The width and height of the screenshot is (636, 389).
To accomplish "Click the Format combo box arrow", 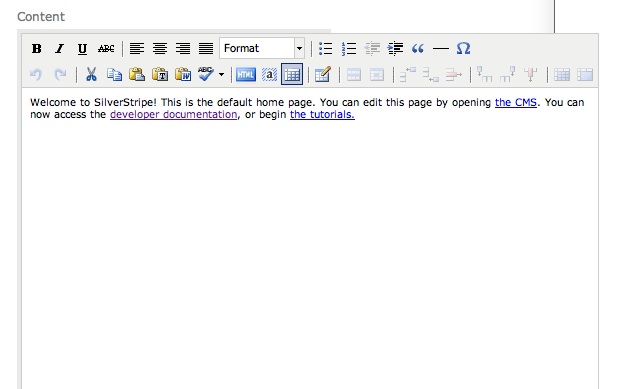I will click(x=299, y=48).
